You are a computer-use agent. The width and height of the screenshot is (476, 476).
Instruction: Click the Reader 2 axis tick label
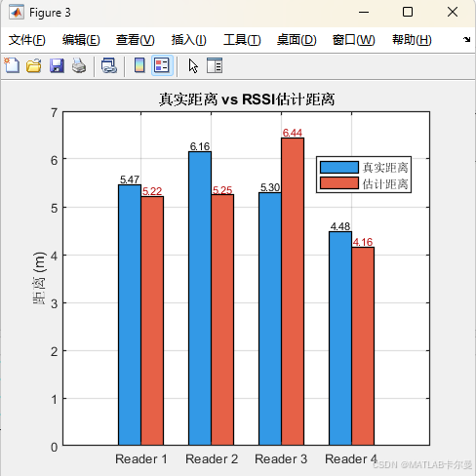point(212,459)
